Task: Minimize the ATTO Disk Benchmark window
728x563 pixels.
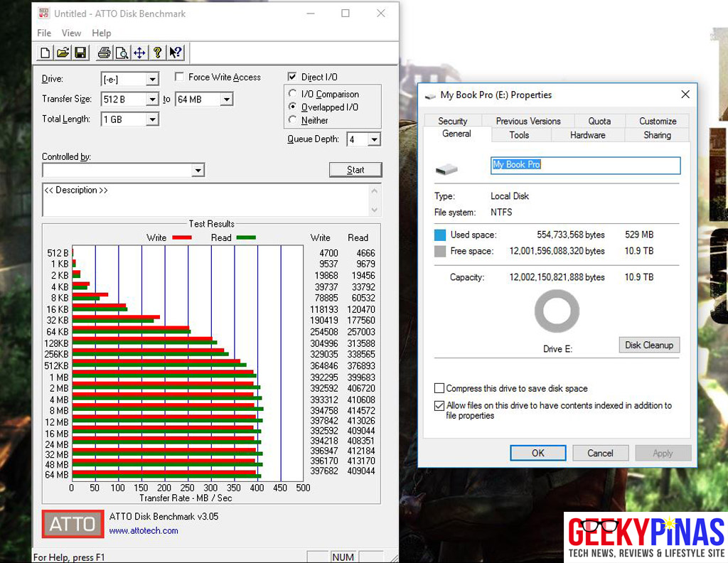Action: pyautogui.click(x=311, y=13)
